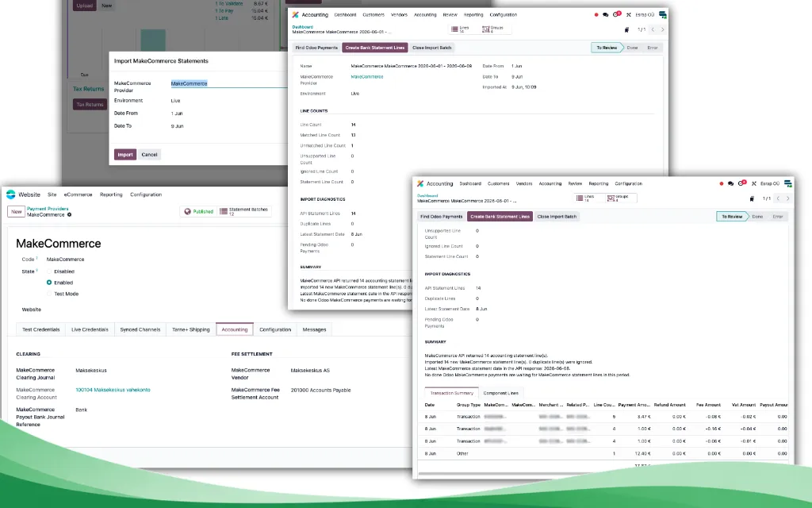Select the Done status in upper Accounting window

click(632, 48)
